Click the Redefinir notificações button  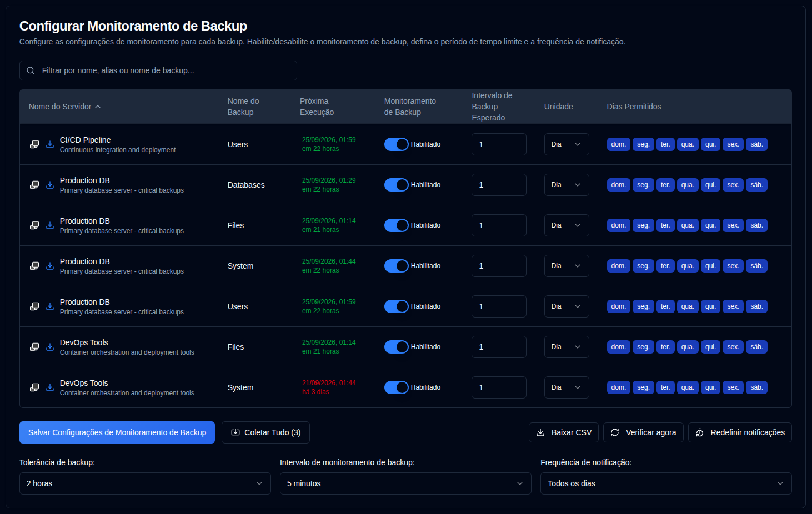point(740,432)
